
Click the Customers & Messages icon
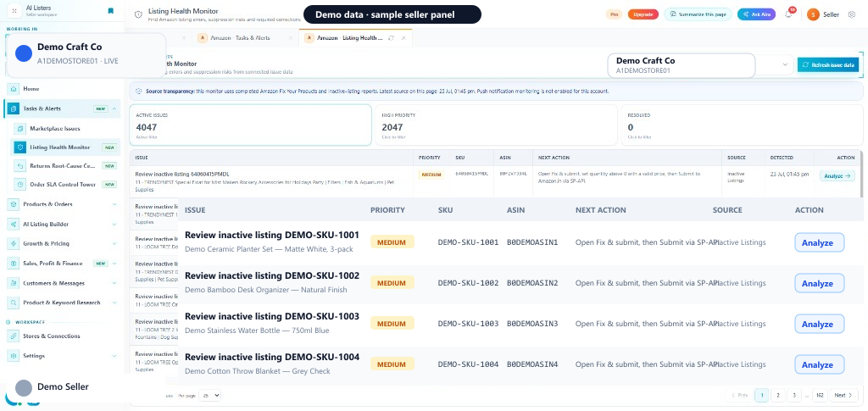(x=13, y=283)
